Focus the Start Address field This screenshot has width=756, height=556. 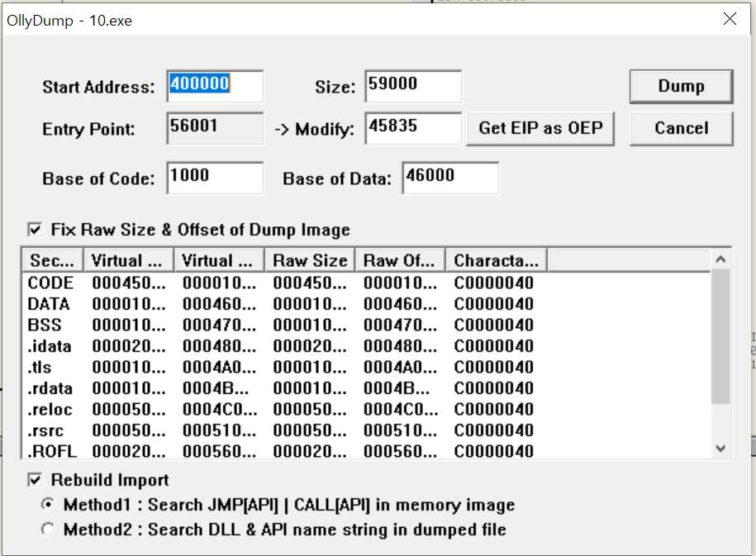(x=215, y=86)
